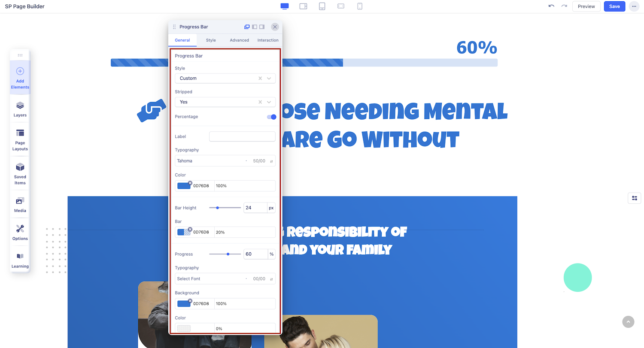Screen dimensions: 644x348
Task: Select the mobile portrait device view
Action: click(360, 6)
